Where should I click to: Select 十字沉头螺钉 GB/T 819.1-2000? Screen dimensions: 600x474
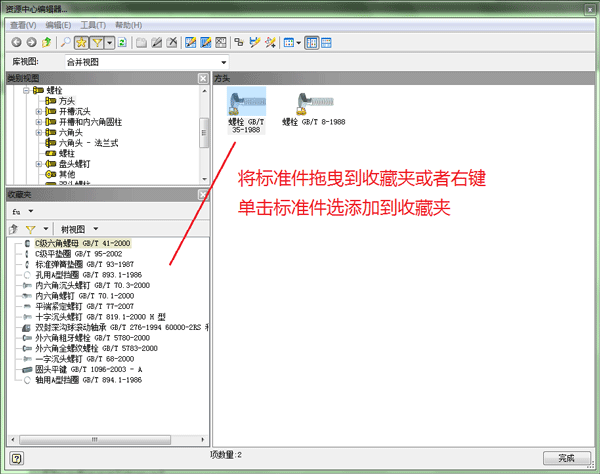tap(100, 317)
